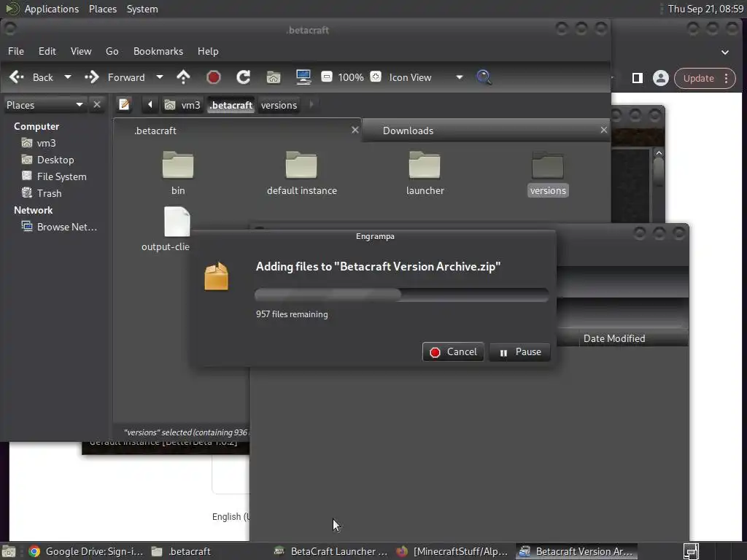Click the archive progress bar
Image resolution: width=747 pixels, height=560 pixels.
[402, 295]
